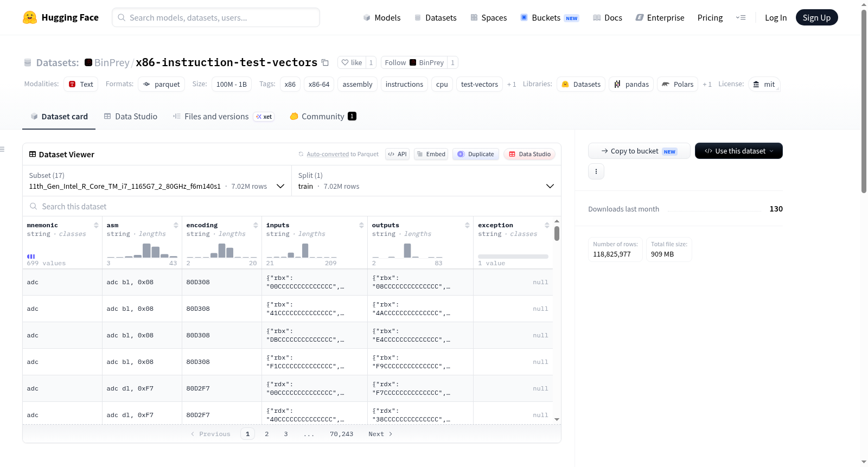Open the Docs menu item
Screen dimensions: 868x467
[x=608, y=17]
